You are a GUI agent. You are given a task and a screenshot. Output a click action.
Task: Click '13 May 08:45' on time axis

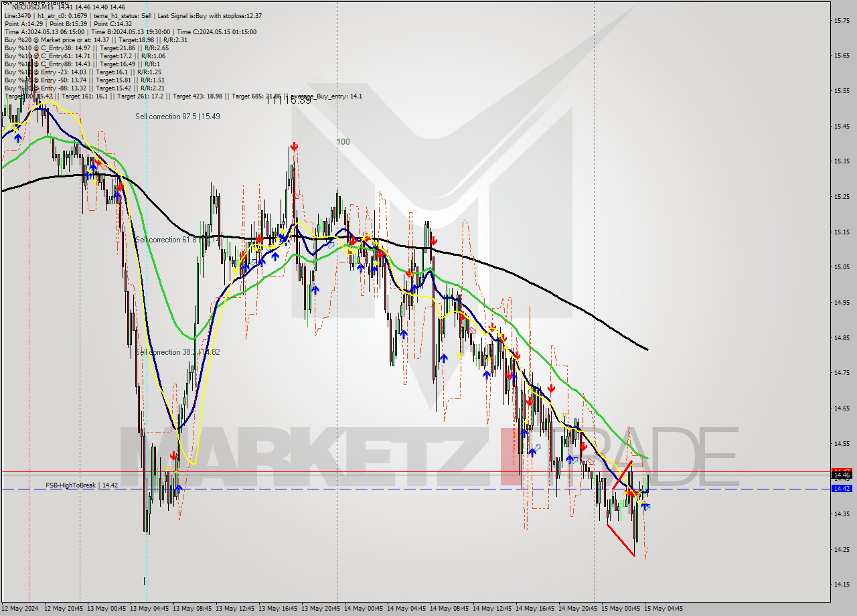pyautogui.click(x=192, y=609)
